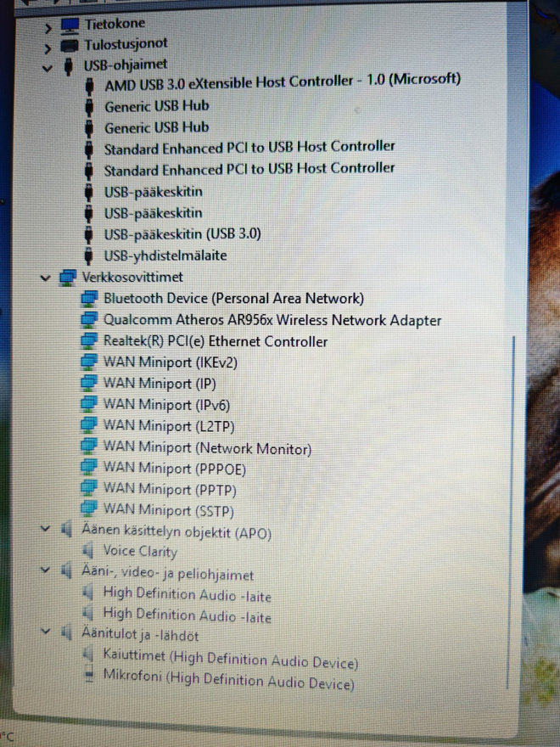560x747 pixels.
Task: Select WAN Miniport (IP) entry
Action: coord(160,384)
